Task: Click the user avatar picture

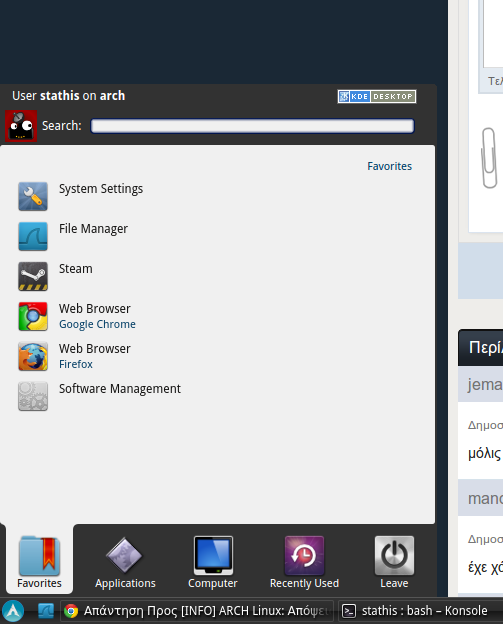Action: click(21, 126)
